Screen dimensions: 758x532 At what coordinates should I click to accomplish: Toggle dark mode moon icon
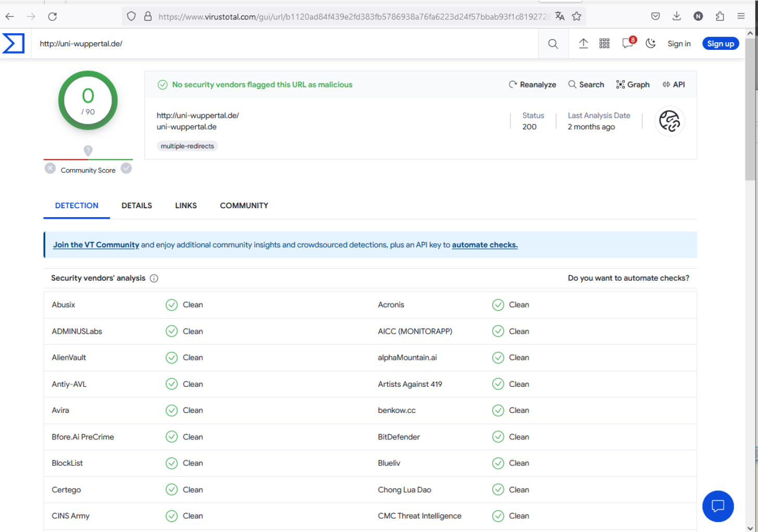(650, 44)
